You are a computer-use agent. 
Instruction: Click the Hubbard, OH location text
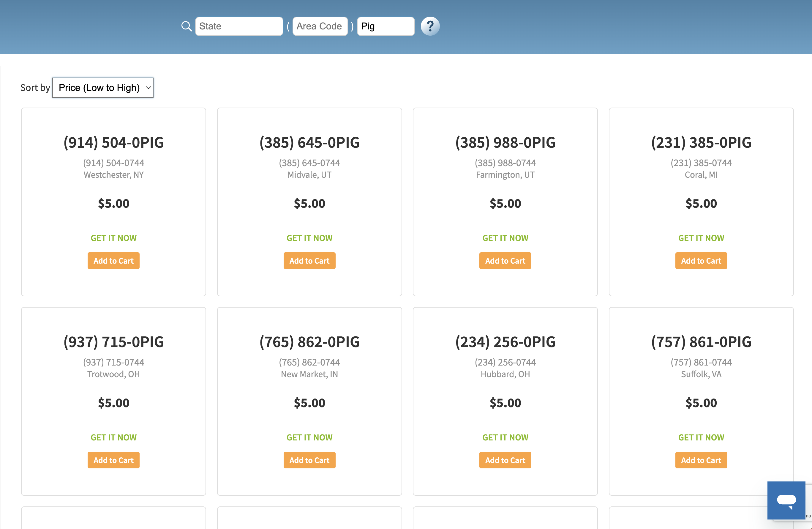coord(505,374)
